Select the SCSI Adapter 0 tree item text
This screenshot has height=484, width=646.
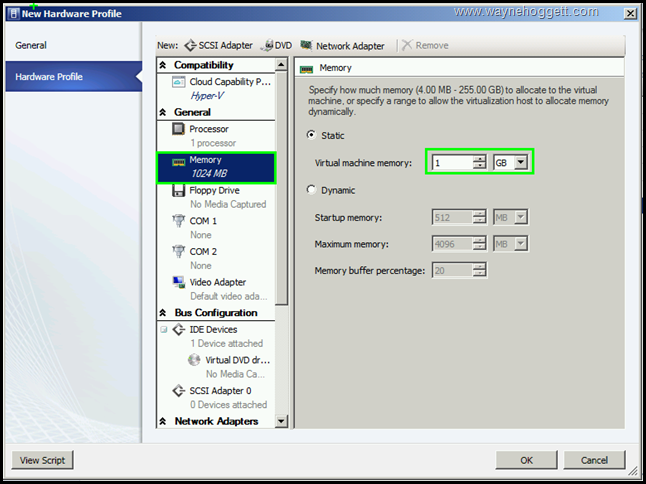[220, 390]
